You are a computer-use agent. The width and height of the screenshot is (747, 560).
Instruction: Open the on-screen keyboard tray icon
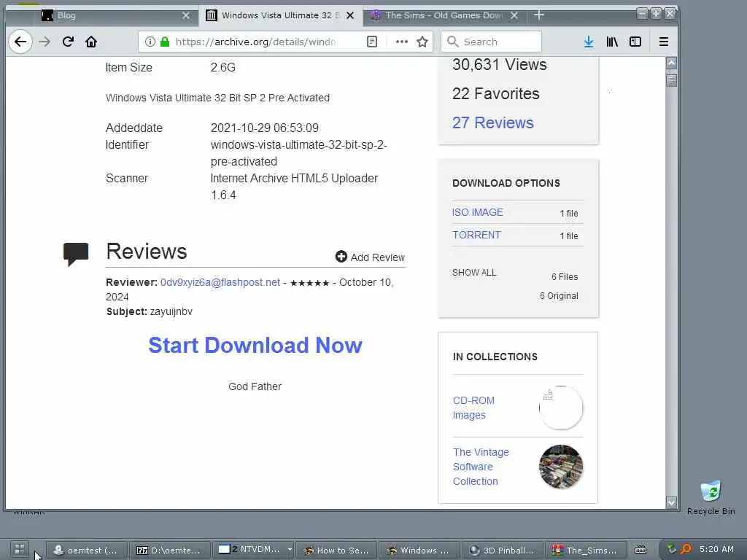[x=640, y=550]
